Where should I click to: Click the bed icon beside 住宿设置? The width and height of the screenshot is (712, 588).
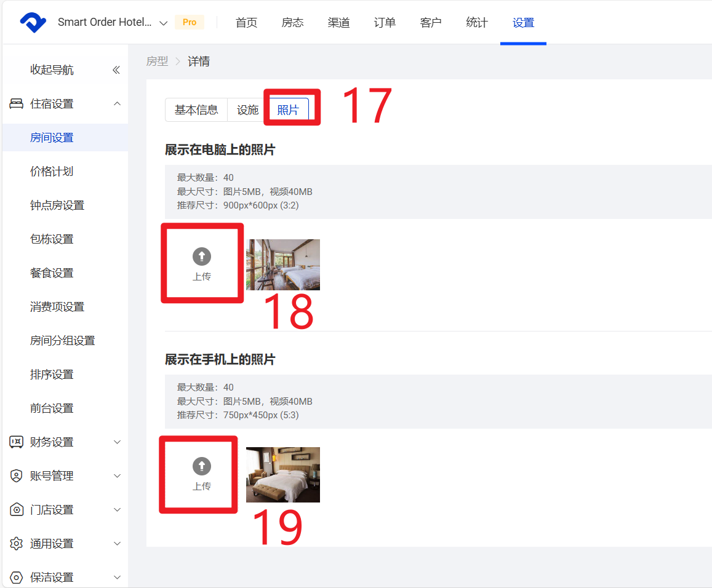(x=17, y=104)
